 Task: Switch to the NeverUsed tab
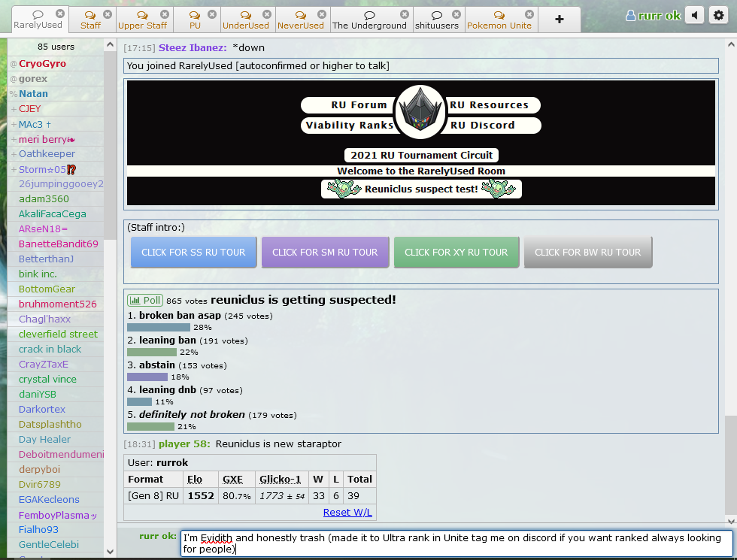click(x=301, y=20)
